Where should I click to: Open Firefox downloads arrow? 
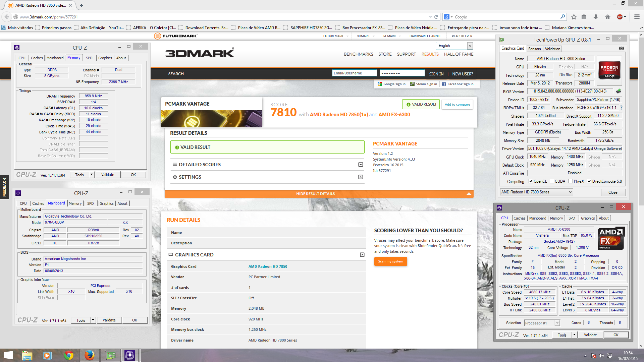(596, 17)
